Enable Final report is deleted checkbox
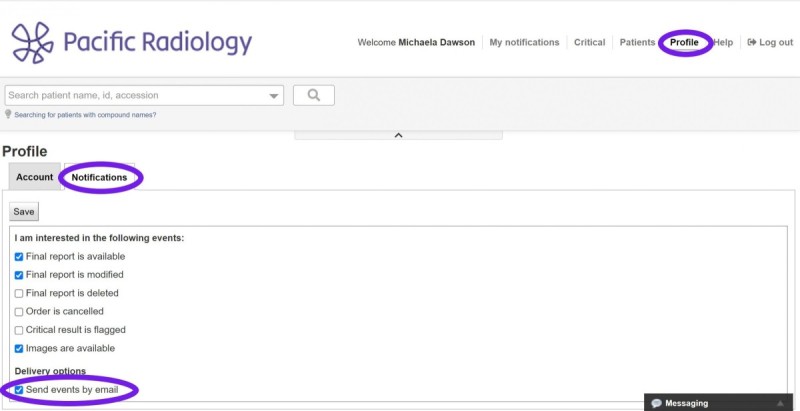 [19, 293]
